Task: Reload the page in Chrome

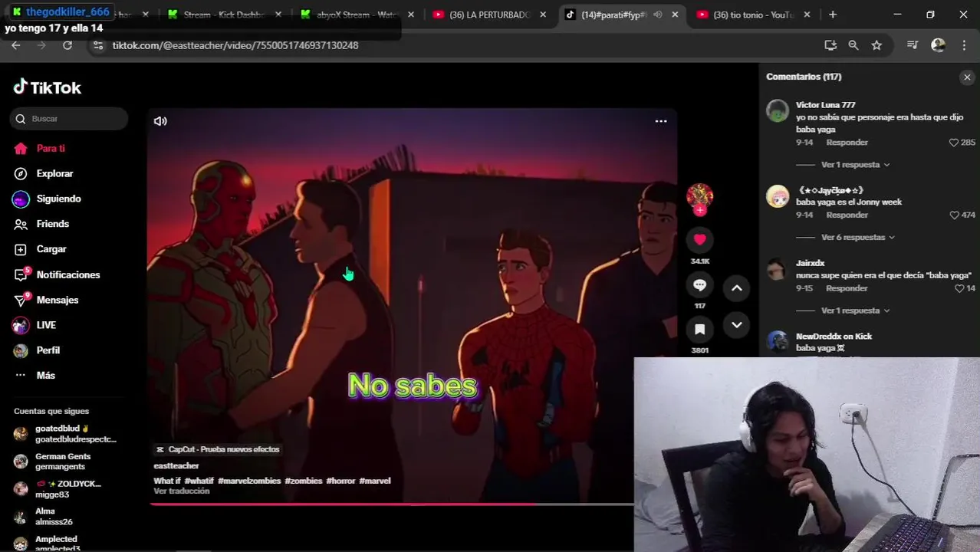Action: 67,45
